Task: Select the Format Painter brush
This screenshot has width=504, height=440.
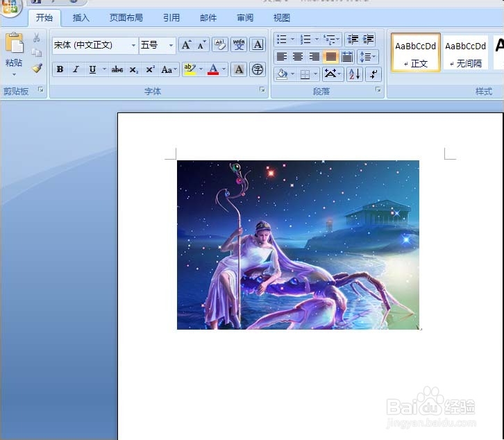Action: [37, 68]
